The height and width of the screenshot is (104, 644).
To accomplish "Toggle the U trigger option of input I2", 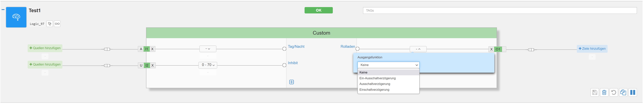I will pos(141,66).
